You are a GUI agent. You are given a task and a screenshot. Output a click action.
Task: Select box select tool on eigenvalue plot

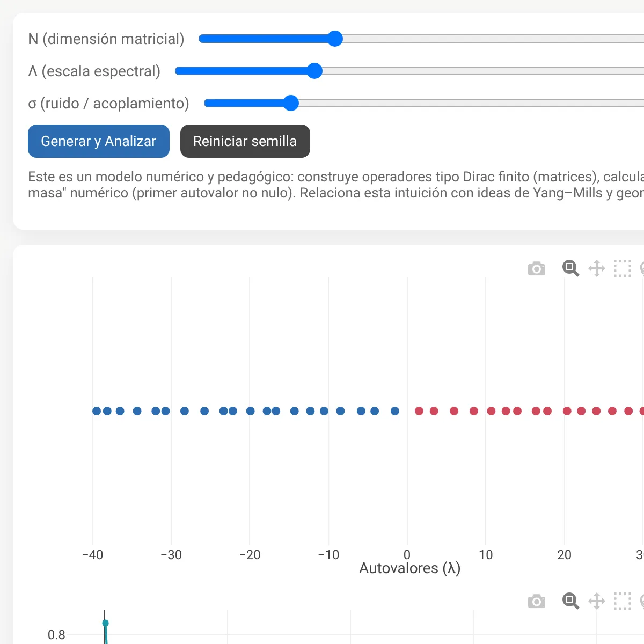(623, 268)
